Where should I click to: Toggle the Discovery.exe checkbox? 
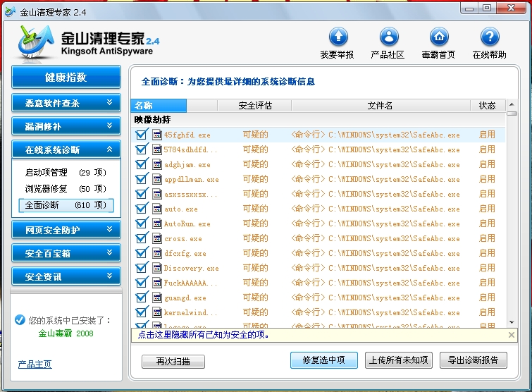pos(141,268)
